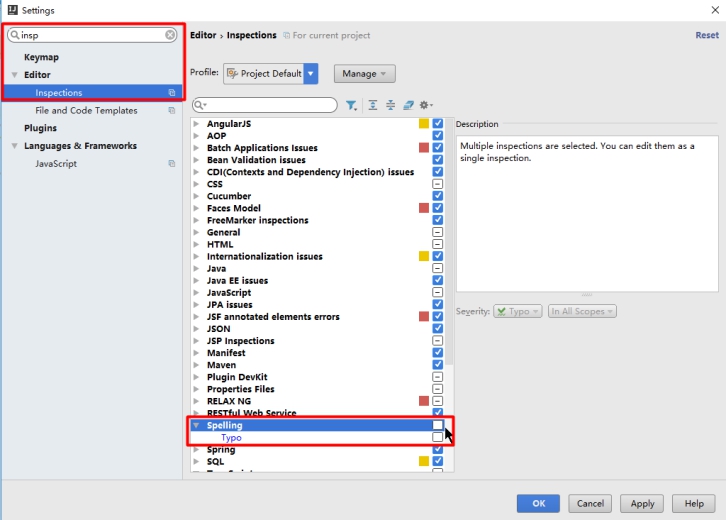Enable the Spelling inspections checkbox
Image resolution: width=726 pixels, height=520 pixels.
tap(438, 425)
